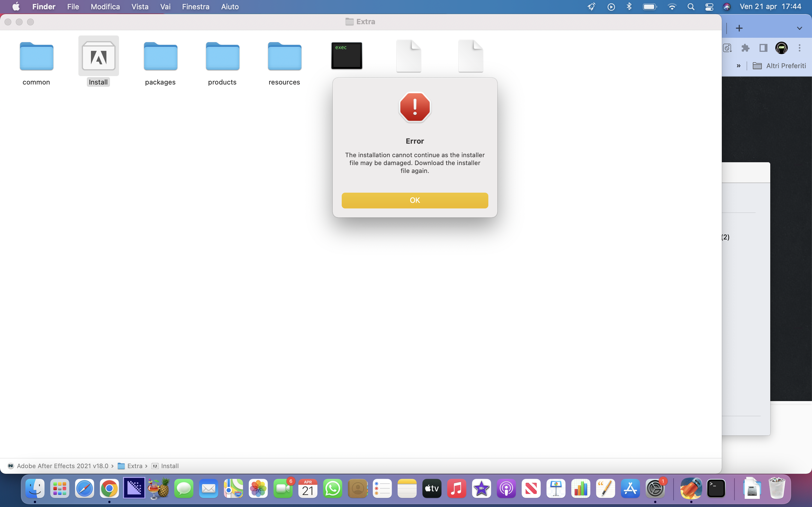Click OK in the Error dialog
The width and height of the screenshot is (812, 507).
pyautogui.click(x=415, y=200)
